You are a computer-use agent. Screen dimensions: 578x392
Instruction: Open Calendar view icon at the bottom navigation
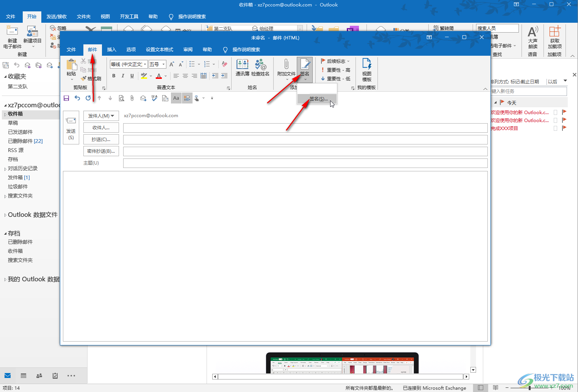coord(23,376)
